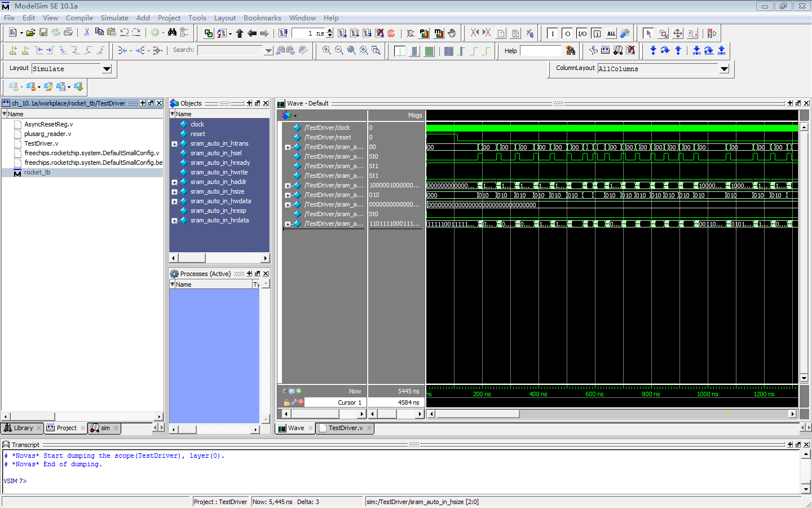This screenshot has height=508, width=812.
Task: Toggle the ALL signals filter button
Action: click(611, 33)
